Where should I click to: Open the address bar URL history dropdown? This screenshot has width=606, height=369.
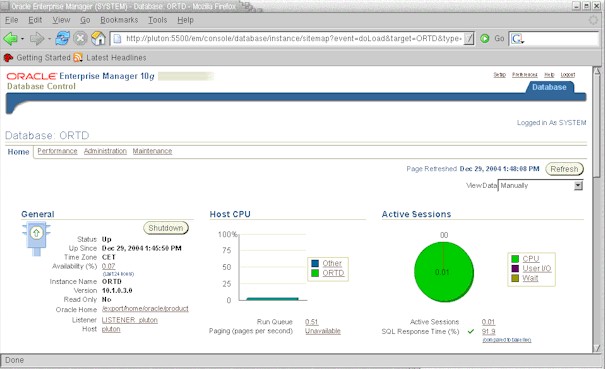coord(469,39)
